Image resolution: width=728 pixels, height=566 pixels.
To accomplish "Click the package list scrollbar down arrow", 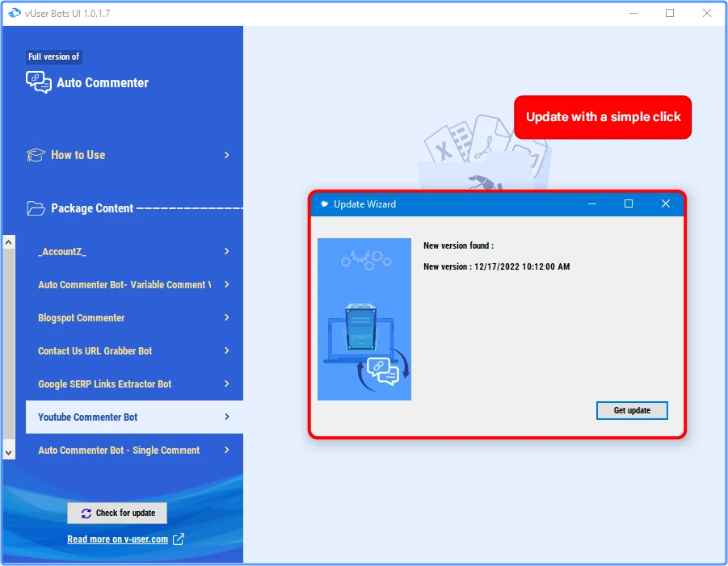I will point(8,452).
